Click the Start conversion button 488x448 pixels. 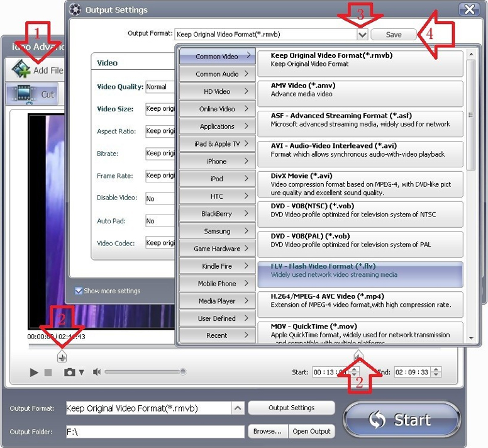[x=402, y=420]
